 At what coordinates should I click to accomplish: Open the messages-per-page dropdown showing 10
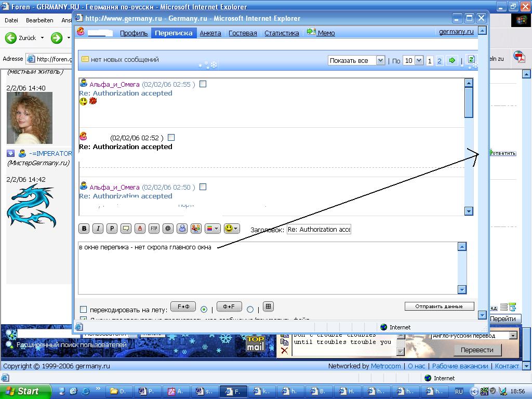pyautogui.click(x=419, y=60)
